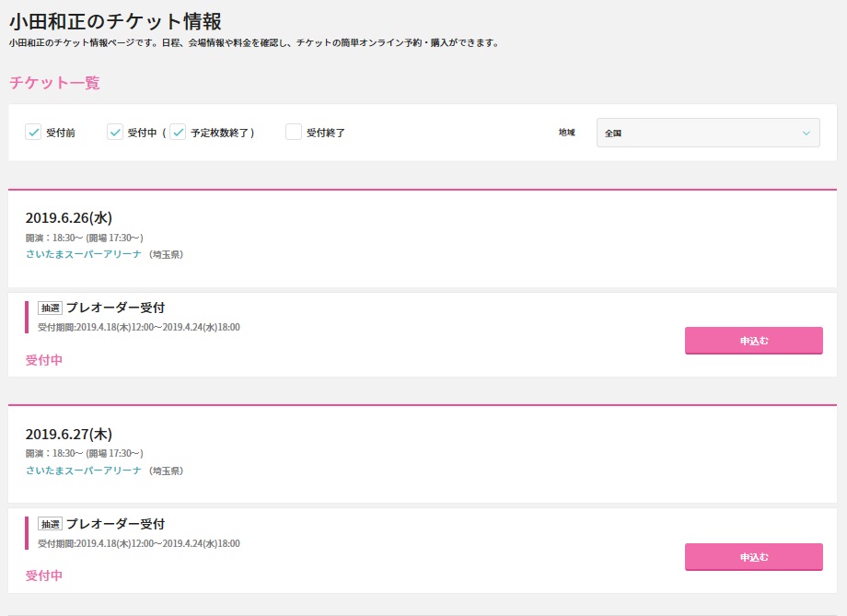Enable the 受付終了 checkbox

tap(294, 132)
